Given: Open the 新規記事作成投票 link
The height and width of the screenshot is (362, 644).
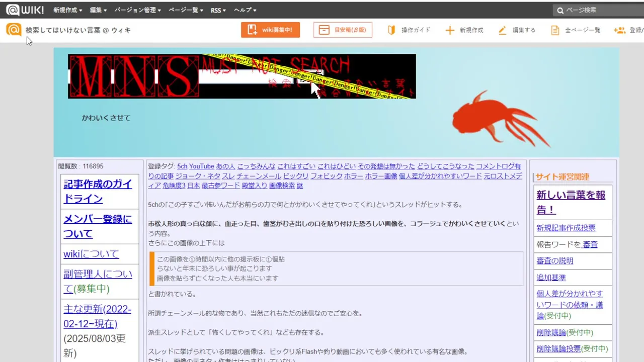Looking at the screenshot, I should tap(566, 228).
